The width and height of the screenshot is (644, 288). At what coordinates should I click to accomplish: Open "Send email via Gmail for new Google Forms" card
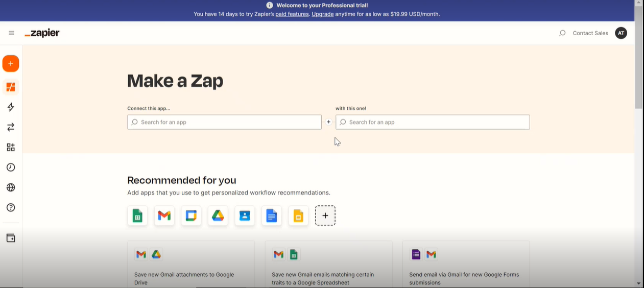[x=466, y=265]
